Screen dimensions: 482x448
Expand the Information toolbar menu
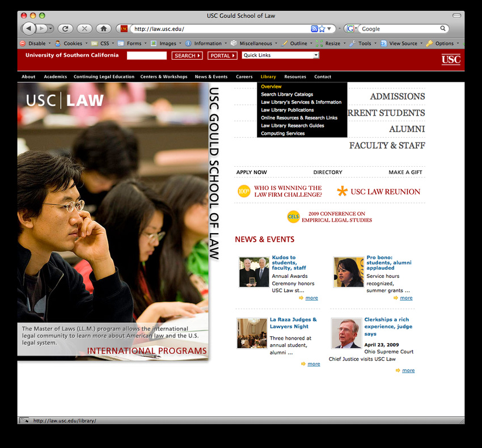click(x=226, y=43)
